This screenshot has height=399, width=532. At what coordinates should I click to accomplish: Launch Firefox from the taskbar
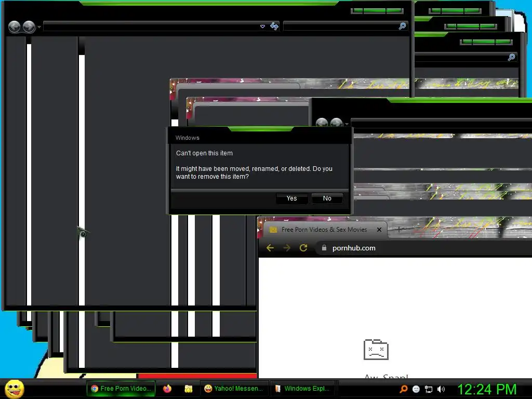tap(167, 389)
